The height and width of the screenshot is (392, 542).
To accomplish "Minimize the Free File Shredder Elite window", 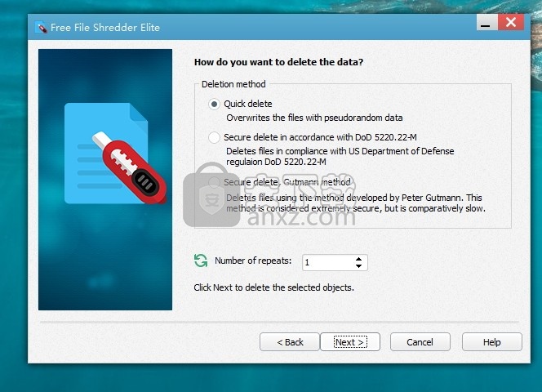I will click(x=486, y=23).
